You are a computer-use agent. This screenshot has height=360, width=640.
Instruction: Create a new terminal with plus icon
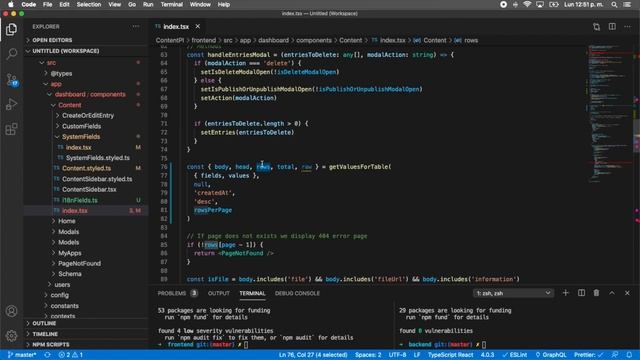point(565,293)
